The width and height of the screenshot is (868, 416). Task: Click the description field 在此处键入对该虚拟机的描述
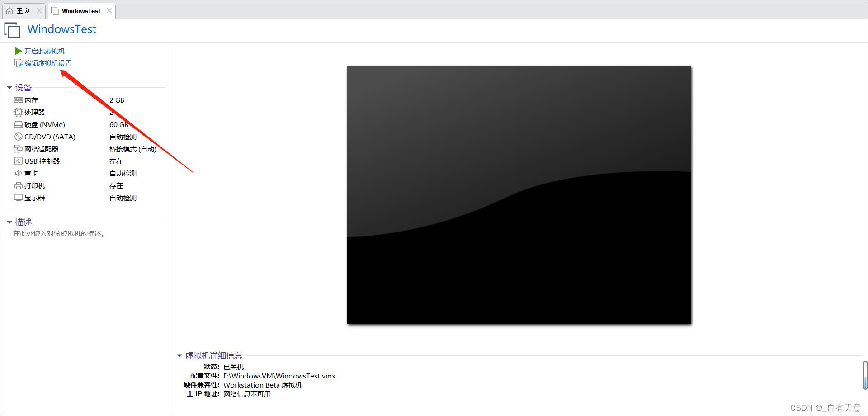point(60,234)
